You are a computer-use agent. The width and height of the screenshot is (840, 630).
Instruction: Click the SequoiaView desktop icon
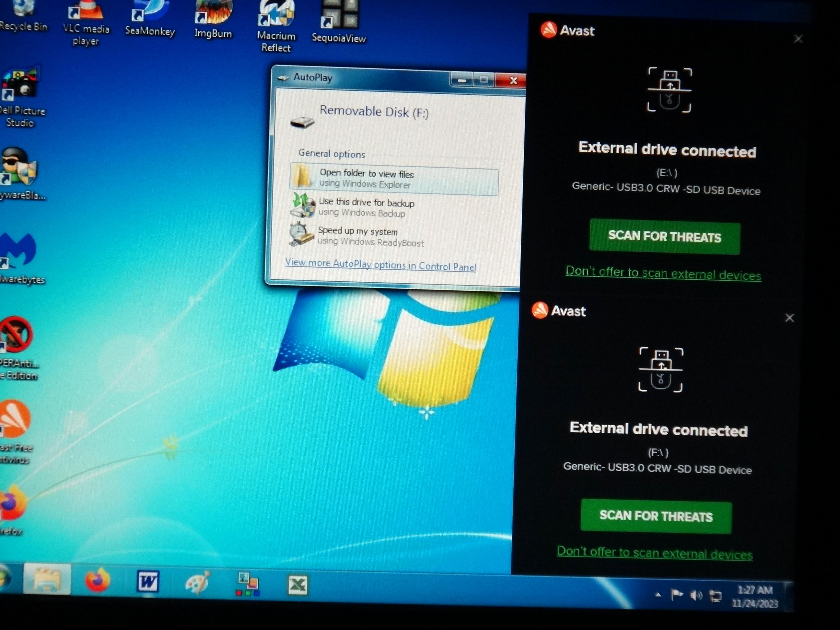coord(339,22)
